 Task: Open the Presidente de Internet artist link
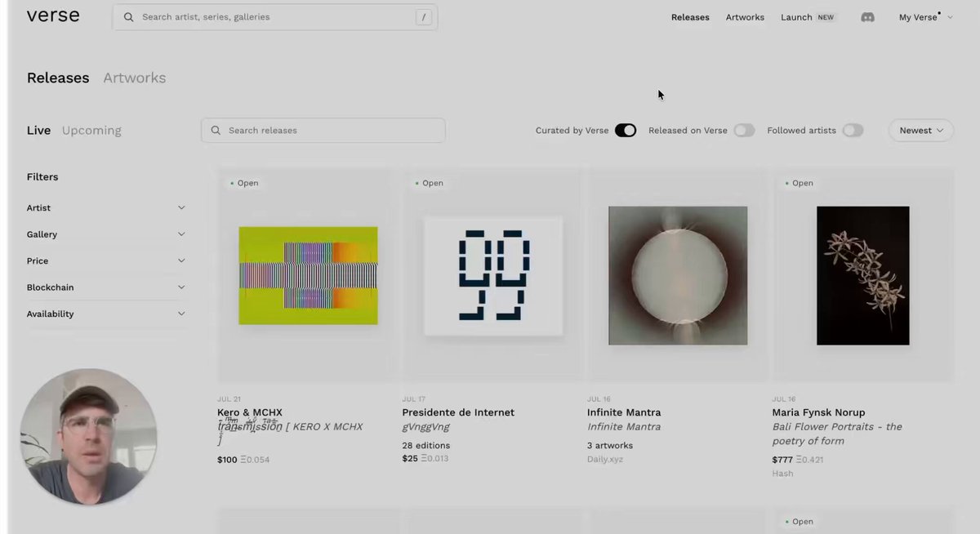click(458, 413)
